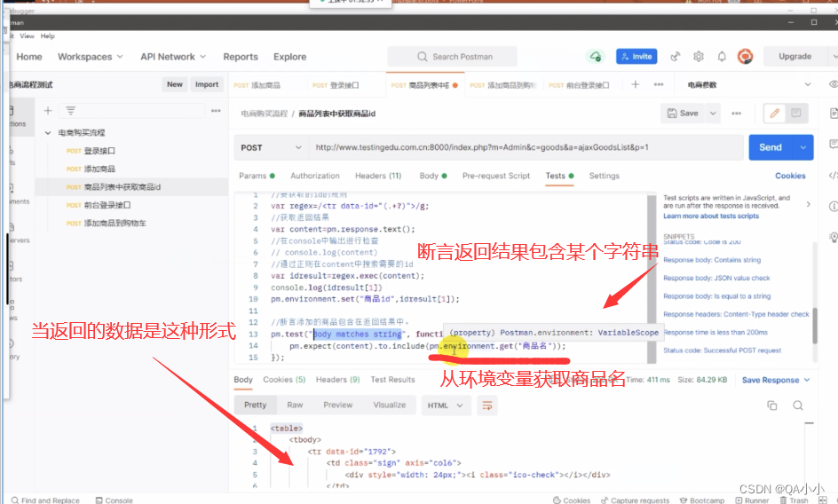
Task: Show more tab options ellipsis
Action: click(x=659, y=84)
